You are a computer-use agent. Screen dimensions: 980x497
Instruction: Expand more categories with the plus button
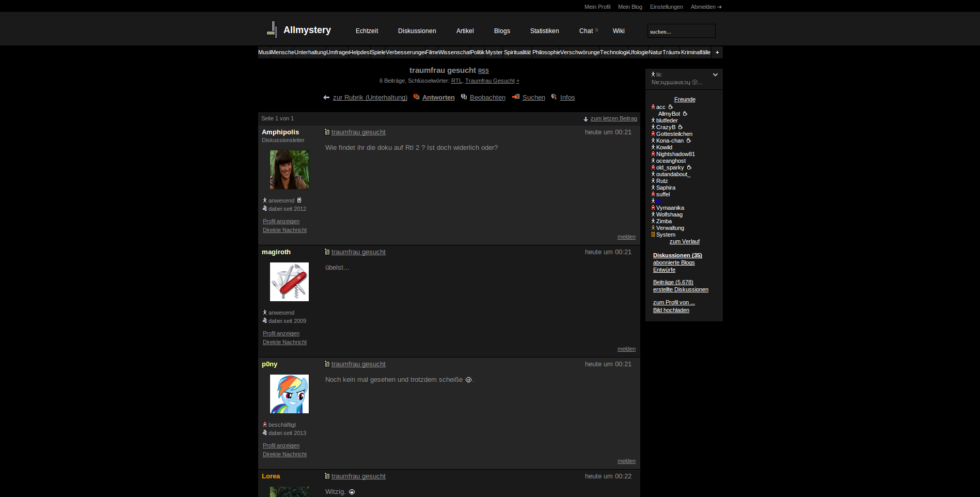point(717,52)
